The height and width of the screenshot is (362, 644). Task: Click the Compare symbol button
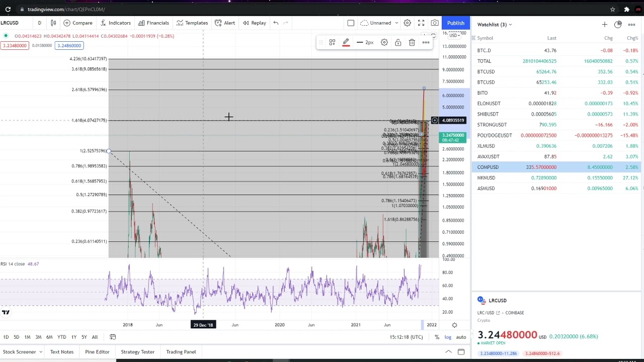tap(78, 23)
